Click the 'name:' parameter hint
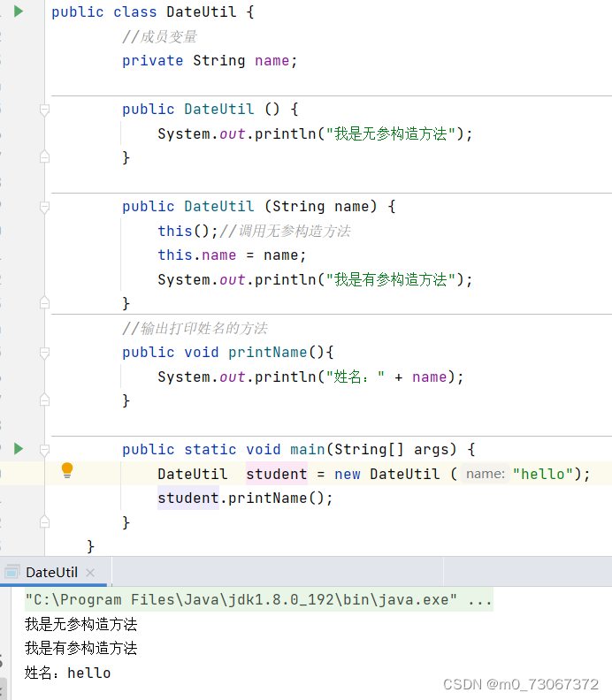The image size is (612, 700). click(486, 474)
